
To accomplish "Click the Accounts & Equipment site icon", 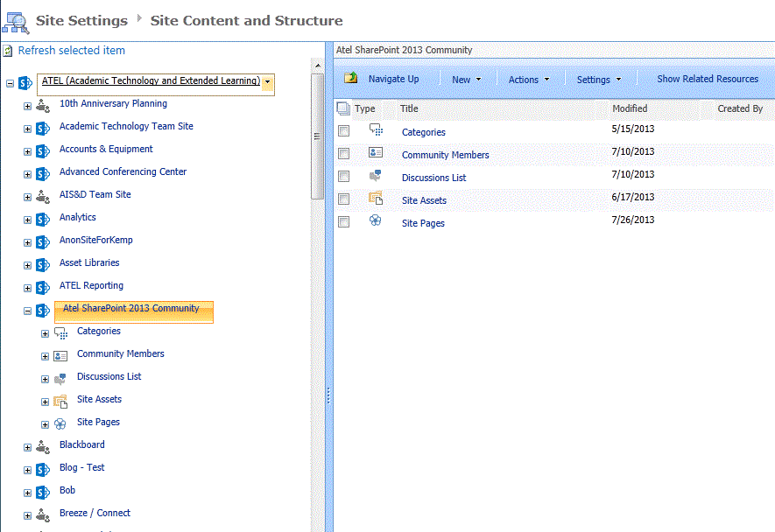I will [x=43, y=151].
